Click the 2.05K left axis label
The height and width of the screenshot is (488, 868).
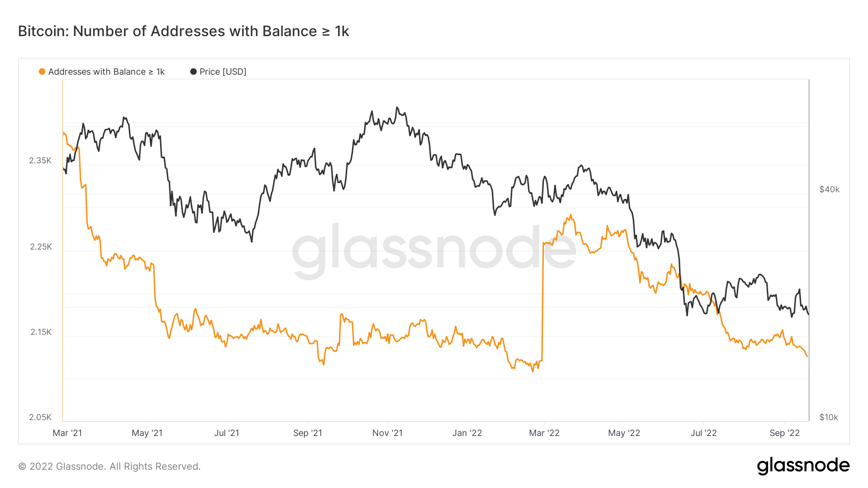click(41, 417)
